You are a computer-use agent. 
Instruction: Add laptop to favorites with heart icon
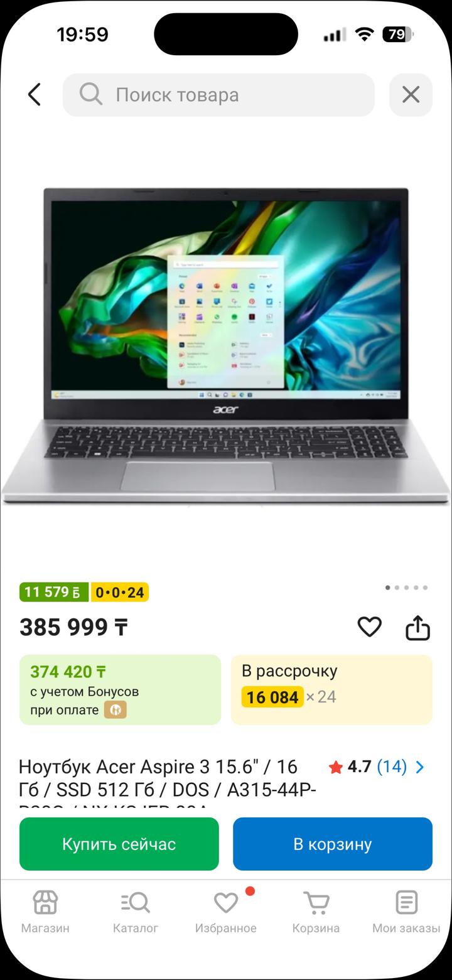pyautogui.click(x=369, y=627)
